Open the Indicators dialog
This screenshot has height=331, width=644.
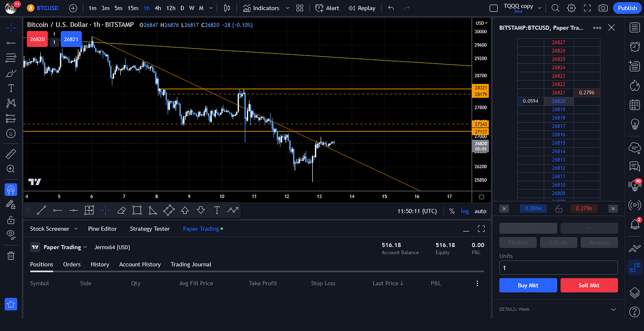point(261,8)
